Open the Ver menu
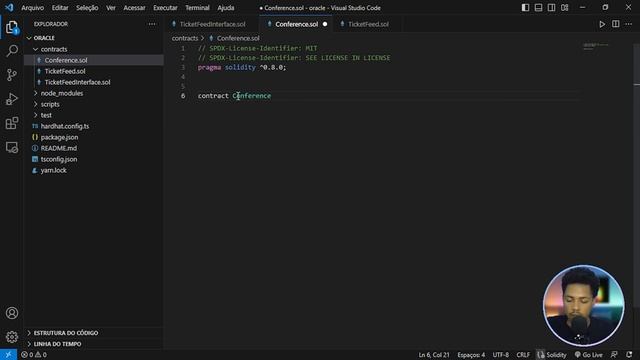Image resolution: width=640 pixels, height=360 pixels. click(111, 8)
